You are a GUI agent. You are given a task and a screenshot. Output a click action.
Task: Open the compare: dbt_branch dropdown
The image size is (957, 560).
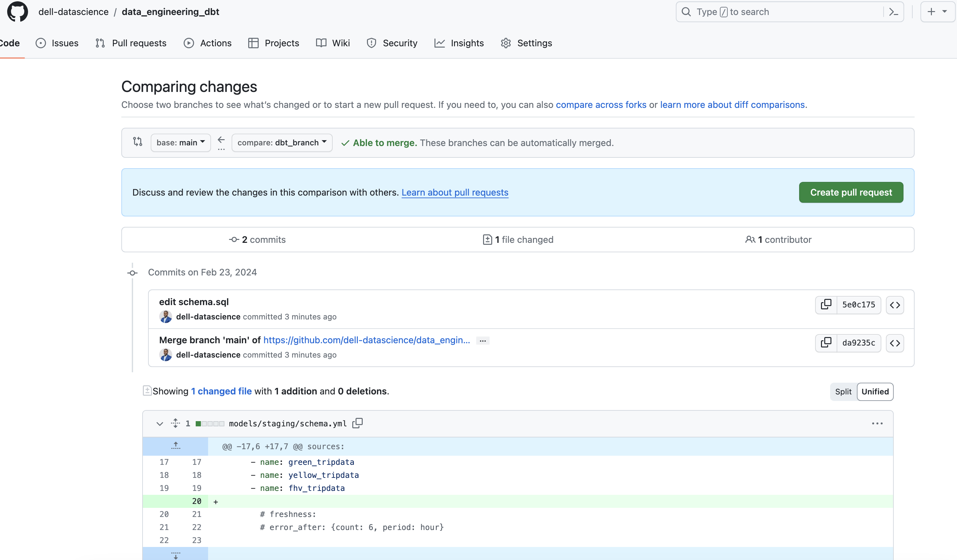click(282, 143)
